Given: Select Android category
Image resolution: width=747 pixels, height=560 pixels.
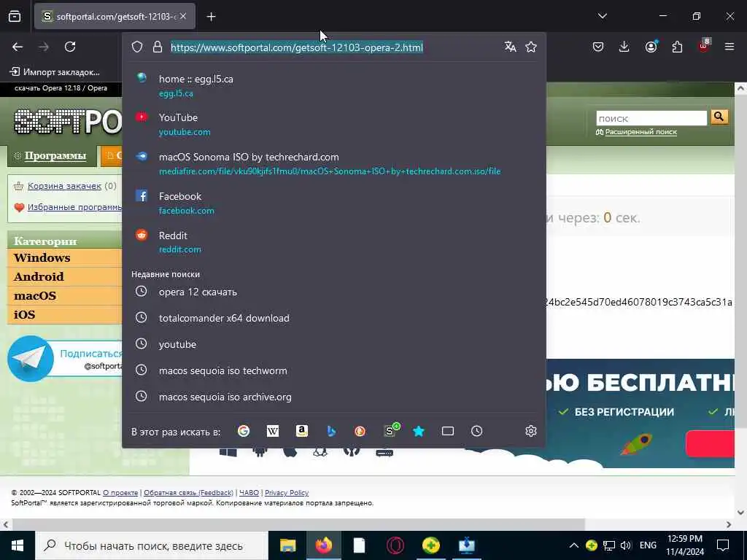Looking at the screenshot, I should (x=65, y=276).
